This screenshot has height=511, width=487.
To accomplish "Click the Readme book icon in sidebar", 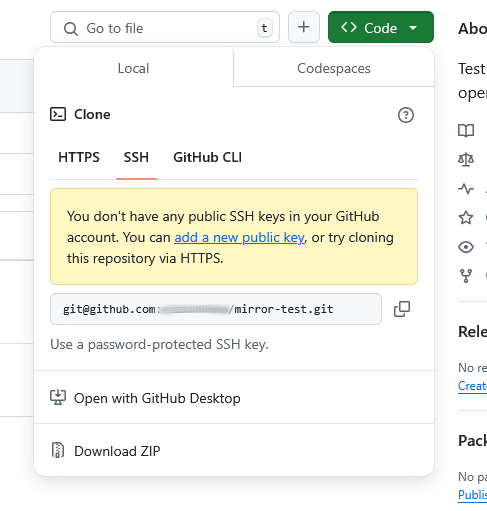I will [x=466, y=131].
